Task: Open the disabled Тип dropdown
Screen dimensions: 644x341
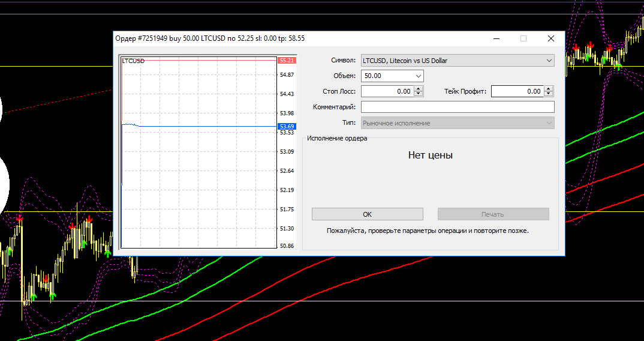Action: (458, 123)
